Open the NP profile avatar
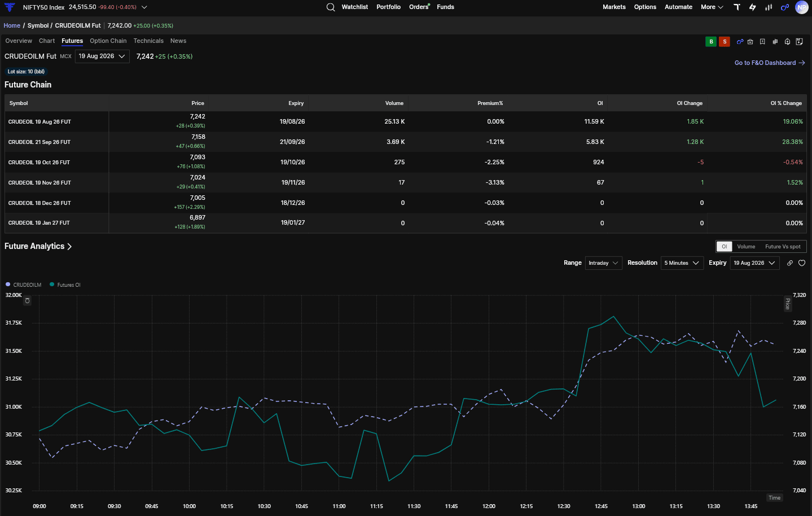This screenshot has height=516, width=812. 801,7
